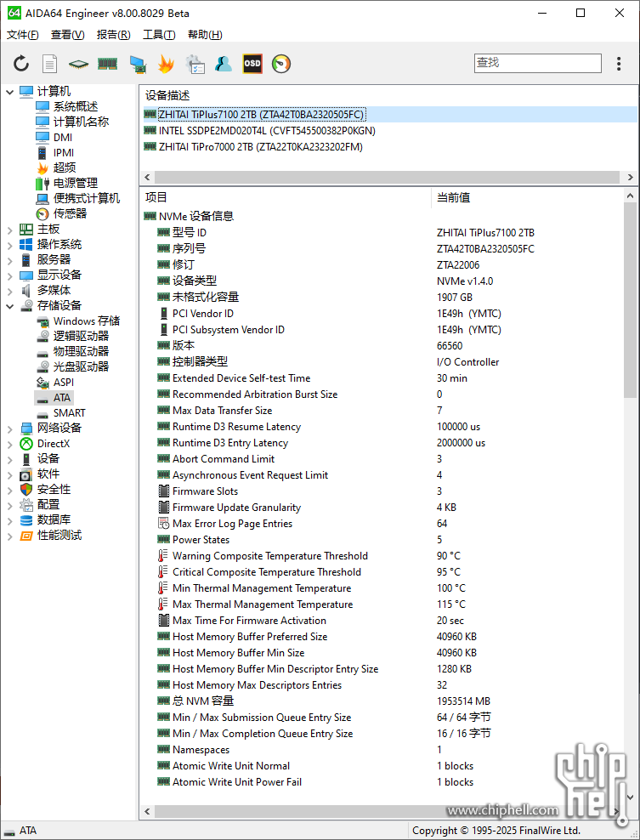Open the OSD panel icon
Screen dimensions: 640x840
(x=252, y=64)
